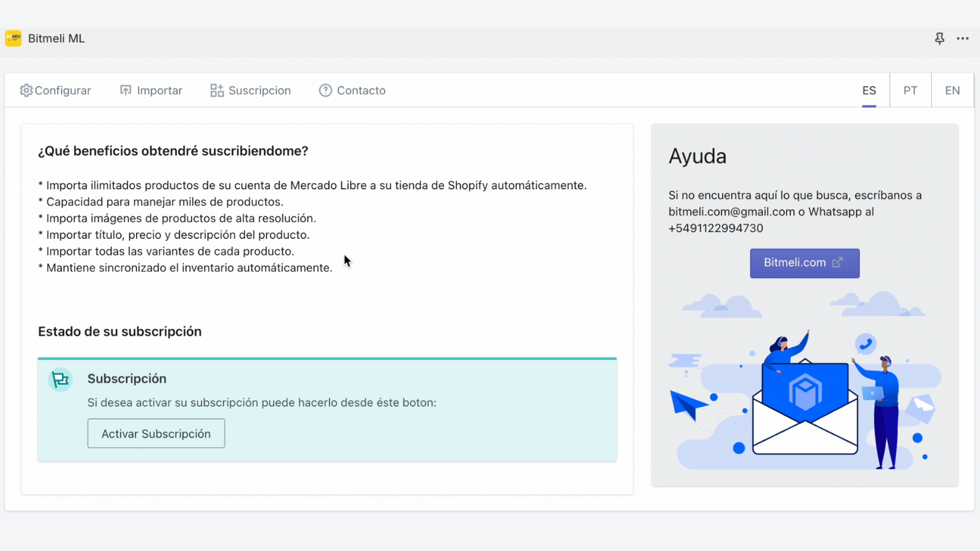This screenshot has width=980, height=551.
Task: Visit Bitmeli.com via the blue button
Action: 795,263
